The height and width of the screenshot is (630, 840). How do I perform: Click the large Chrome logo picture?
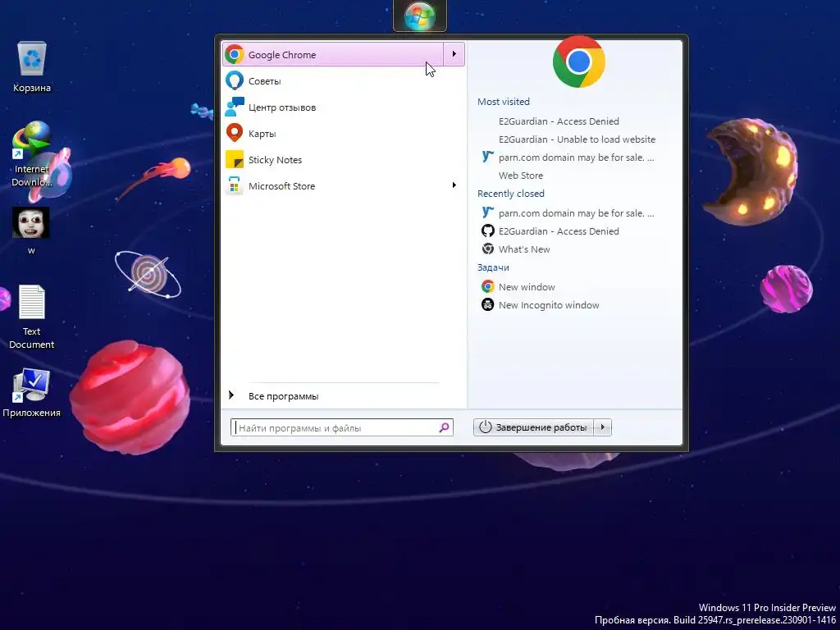point(578,62)
